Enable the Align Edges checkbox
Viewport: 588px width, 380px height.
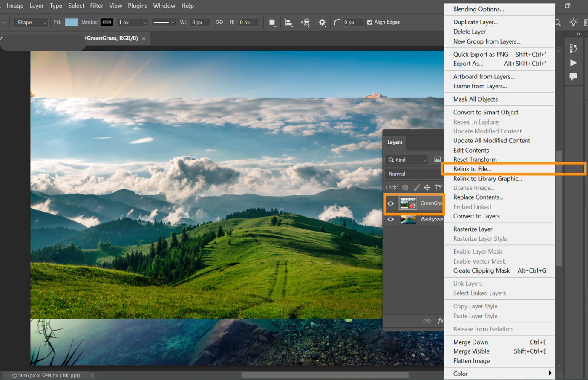point(369,22)
